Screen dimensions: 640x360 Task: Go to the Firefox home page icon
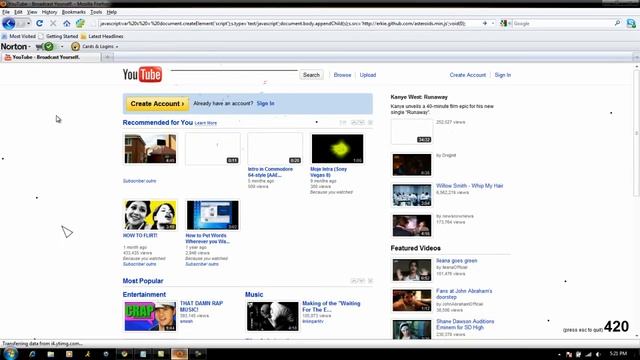[67, 23]
